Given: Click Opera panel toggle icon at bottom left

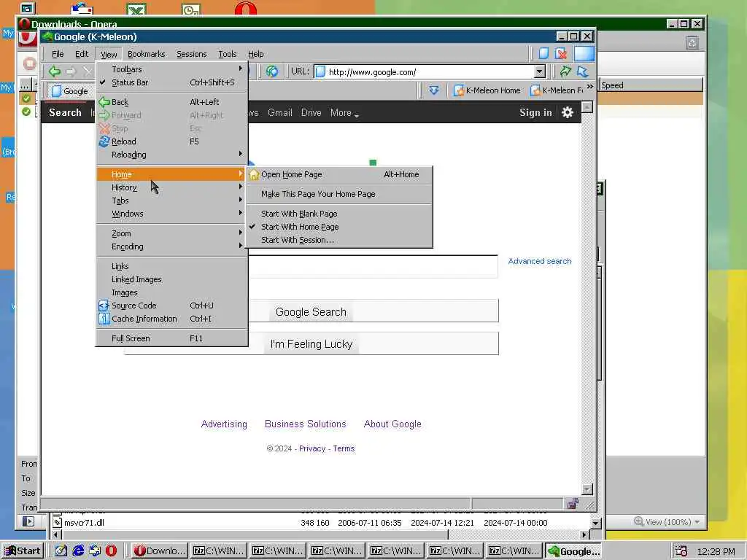Looking at the screenshot, I should pos(28,521).
